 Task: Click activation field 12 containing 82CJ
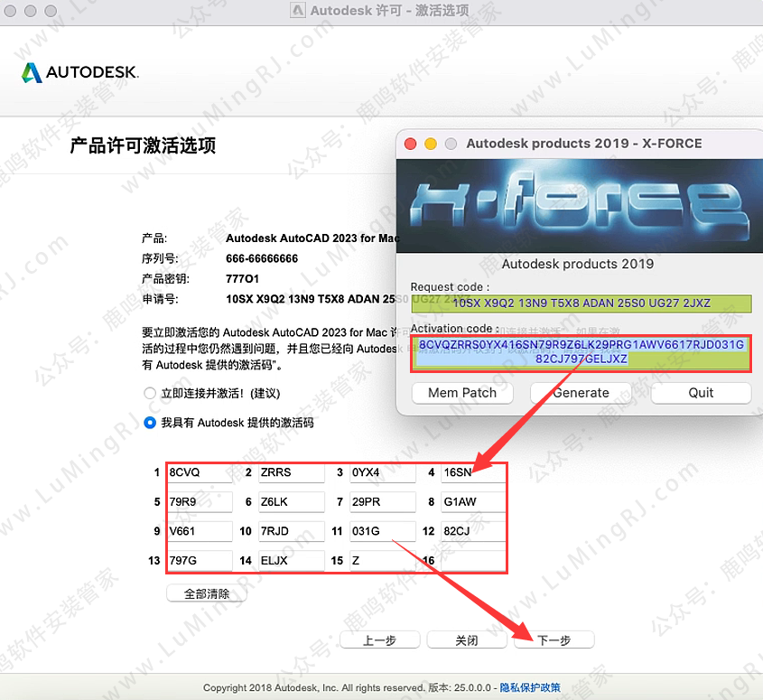point(473,531)
